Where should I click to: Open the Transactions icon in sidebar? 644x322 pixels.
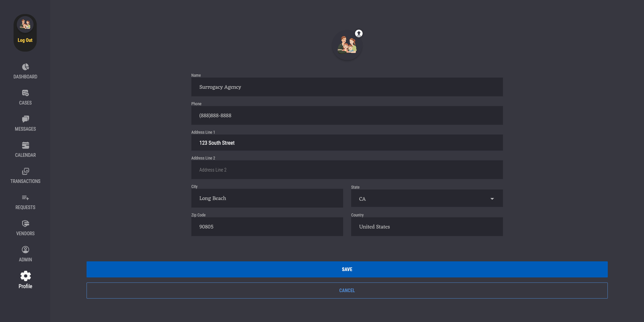pyautogui.click(x=25, y=172)
